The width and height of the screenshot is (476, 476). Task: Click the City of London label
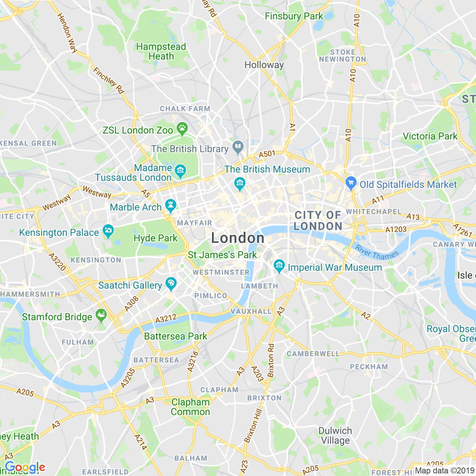318,221
